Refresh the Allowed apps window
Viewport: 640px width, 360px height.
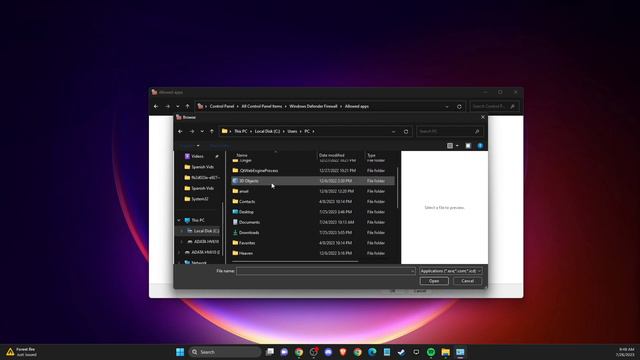tap(459, 107)
